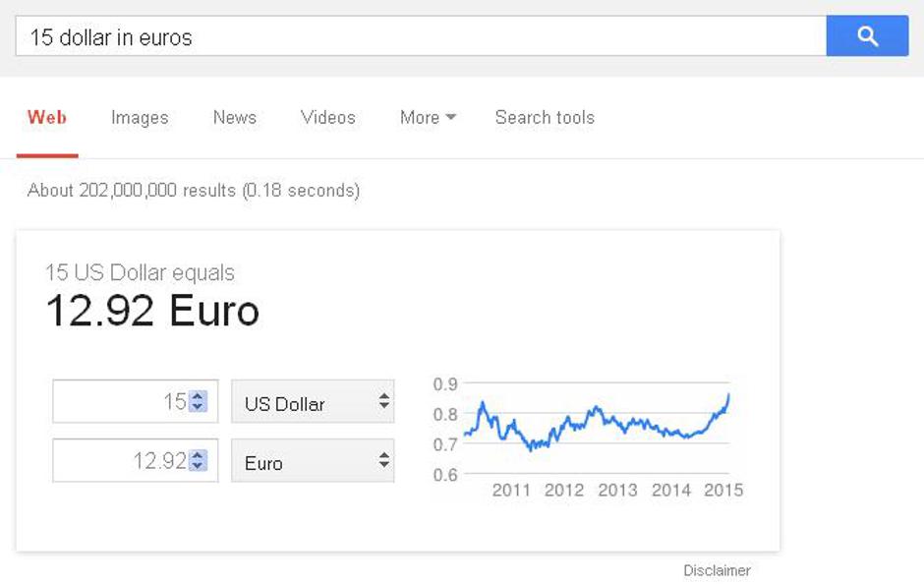
Task: Open the Videos tab
Action: pos(328,117)
